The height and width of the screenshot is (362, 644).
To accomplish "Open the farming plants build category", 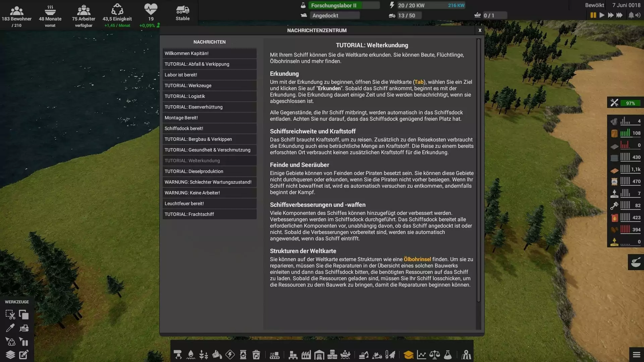I will click(x=204, y=355).
